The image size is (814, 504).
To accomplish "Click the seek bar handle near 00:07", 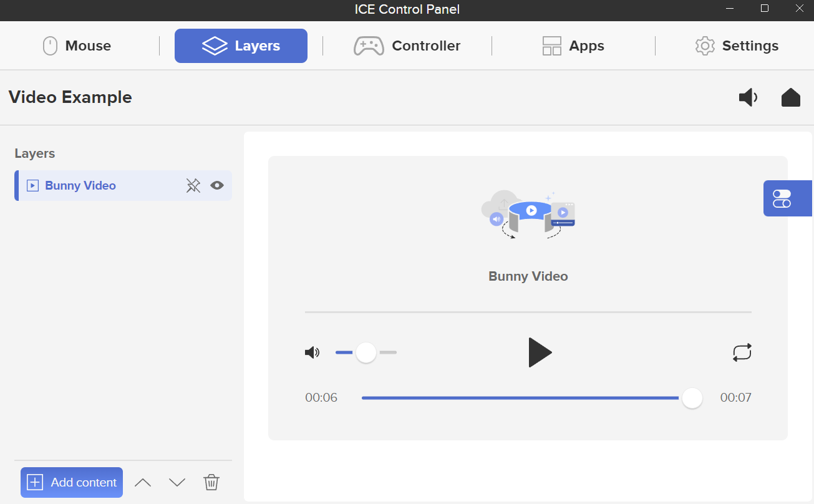I will pos(692,397).
